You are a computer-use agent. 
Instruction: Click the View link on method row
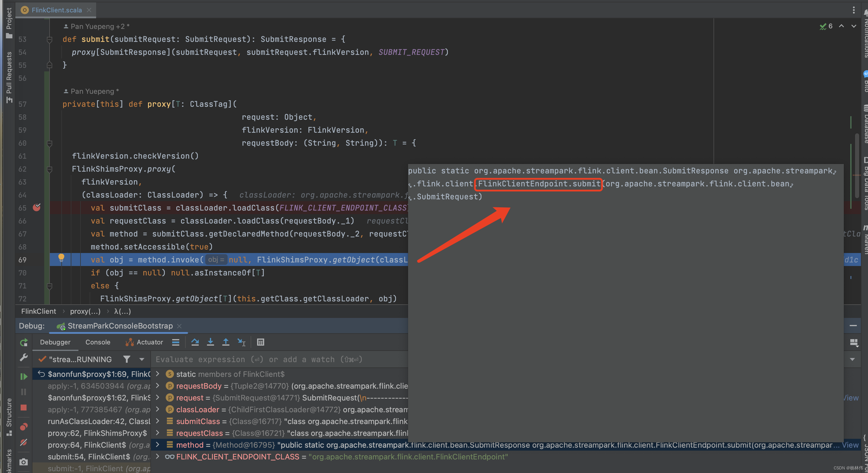click(x=850, y=445)
